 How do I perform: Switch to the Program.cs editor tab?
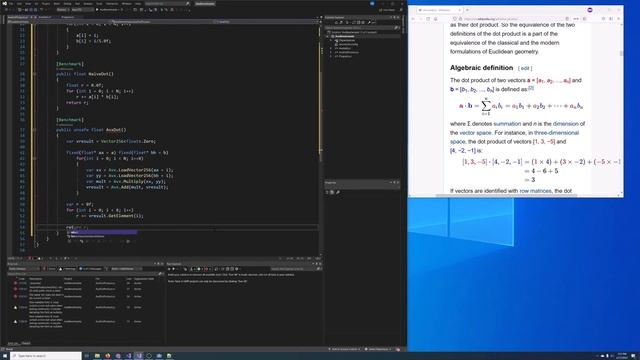tap(67, 17)
